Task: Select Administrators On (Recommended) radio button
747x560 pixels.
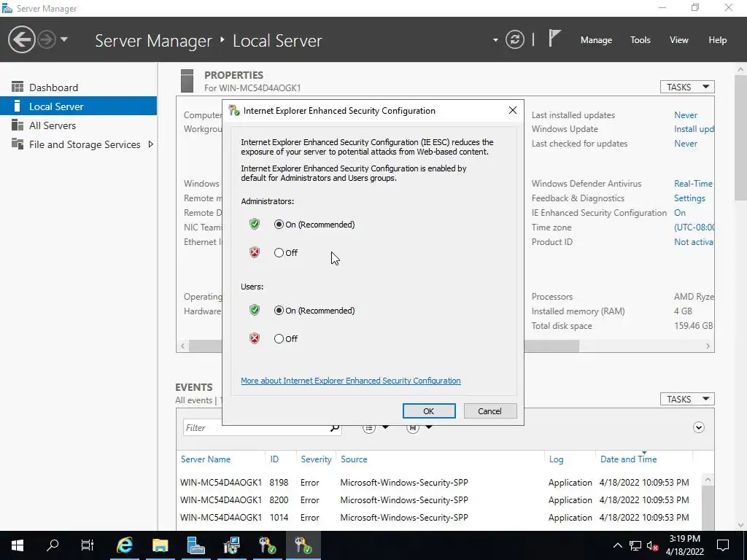Action: (279, 225)
